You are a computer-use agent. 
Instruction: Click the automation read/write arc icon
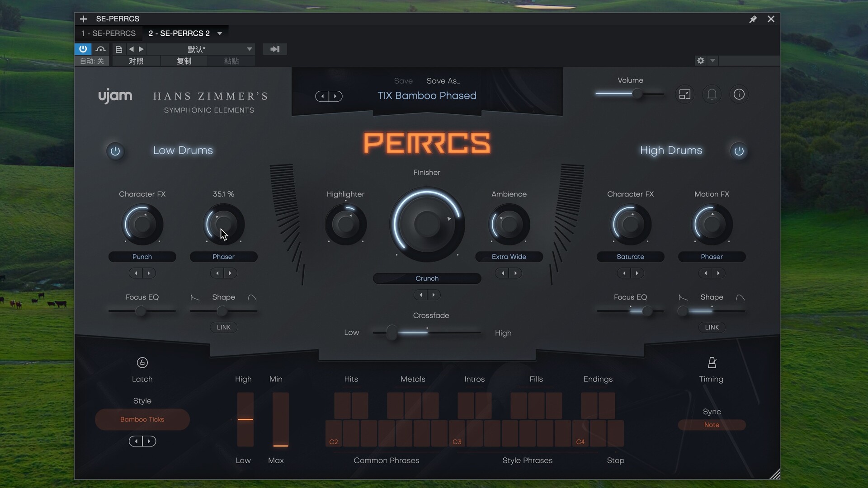(101, 49)
